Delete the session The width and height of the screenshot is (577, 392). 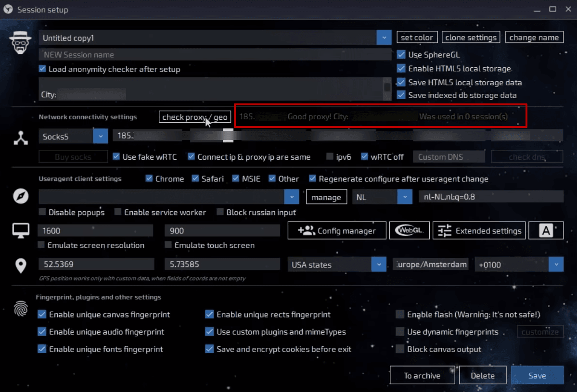click(x=482, y=376)
